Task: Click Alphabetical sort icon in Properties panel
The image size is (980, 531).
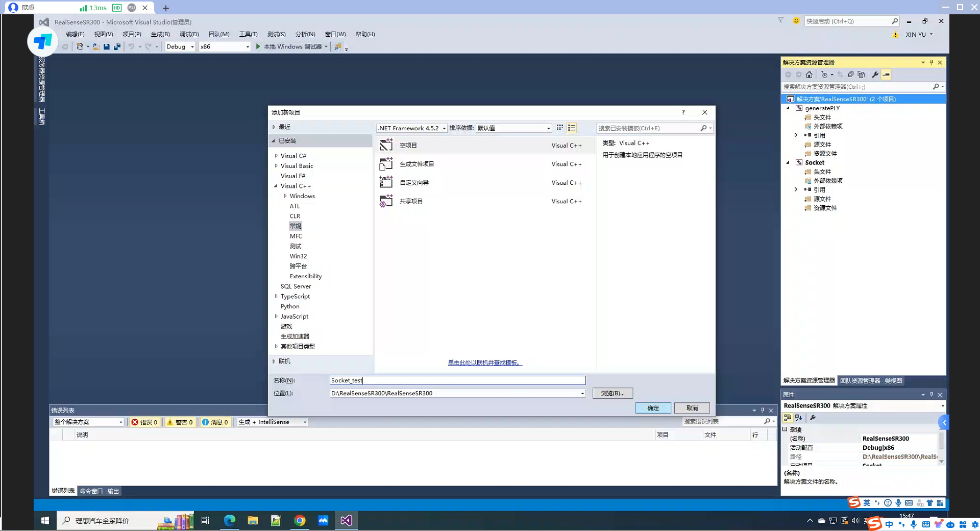Action: 799,418
